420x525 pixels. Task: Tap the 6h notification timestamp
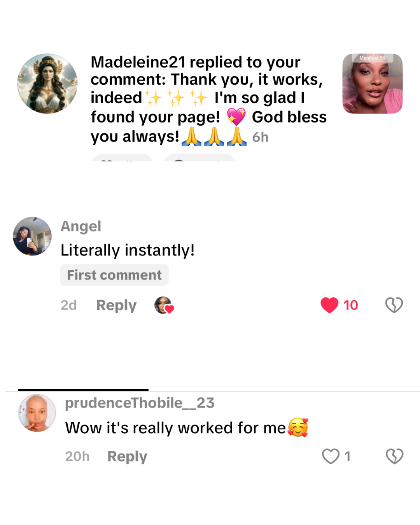260,137
